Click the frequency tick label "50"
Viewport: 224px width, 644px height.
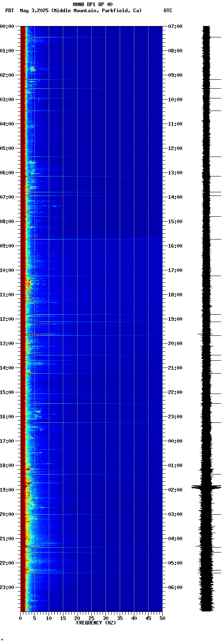tap(162, 618)
